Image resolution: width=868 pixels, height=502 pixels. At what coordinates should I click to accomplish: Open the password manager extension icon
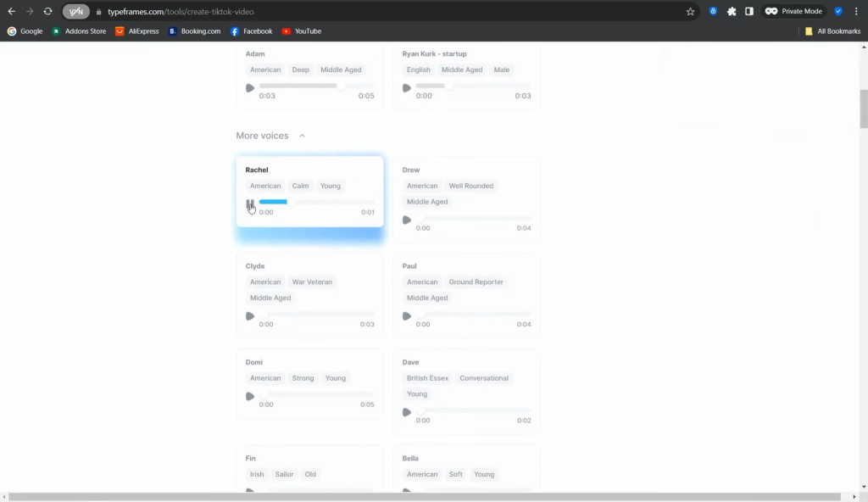click(713, 11)
